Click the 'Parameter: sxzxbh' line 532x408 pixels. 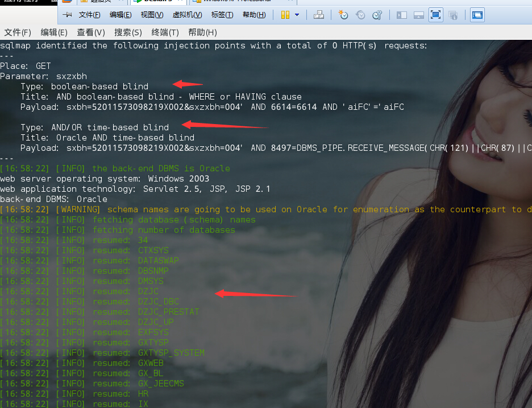click(43, 76)
